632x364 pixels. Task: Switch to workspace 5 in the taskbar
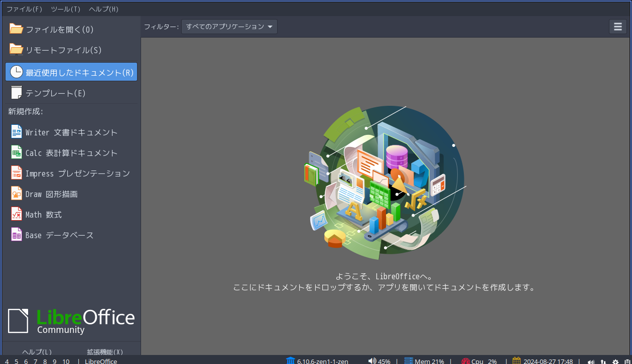[16, 361]
